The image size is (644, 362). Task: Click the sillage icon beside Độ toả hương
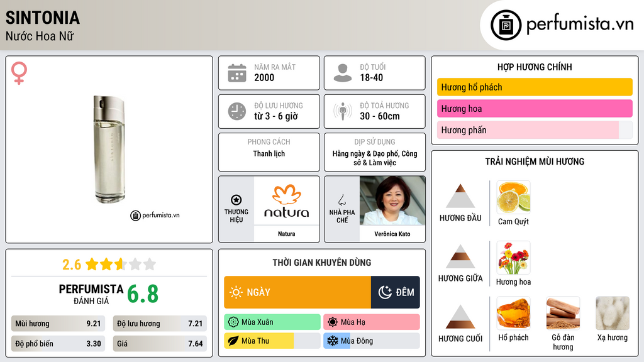click(x=343, y=111)
